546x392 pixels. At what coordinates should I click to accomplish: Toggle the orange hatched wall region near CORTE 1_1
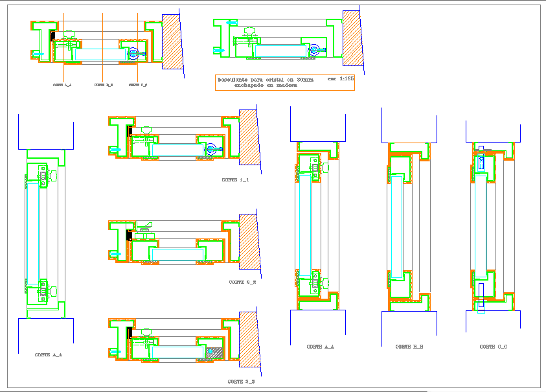[x=249, y=141]
